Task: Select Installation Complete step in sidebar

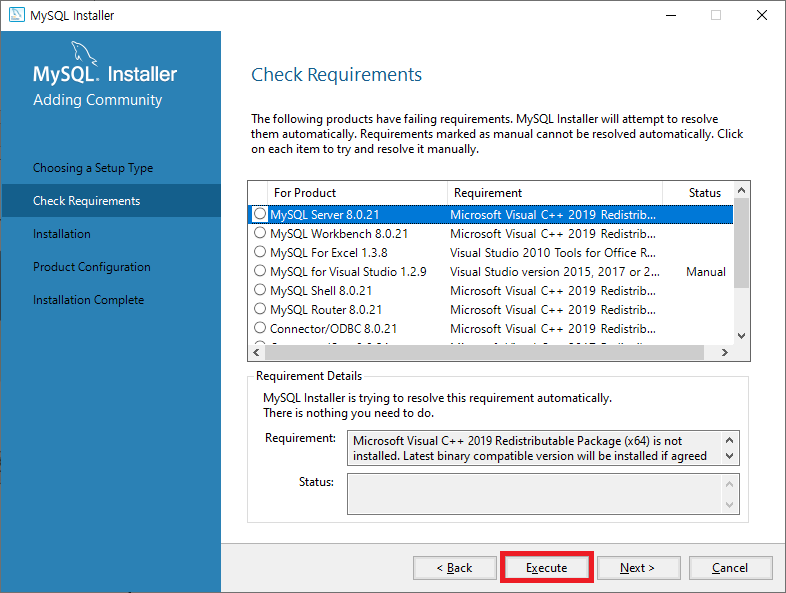Action: click(88, 300)
